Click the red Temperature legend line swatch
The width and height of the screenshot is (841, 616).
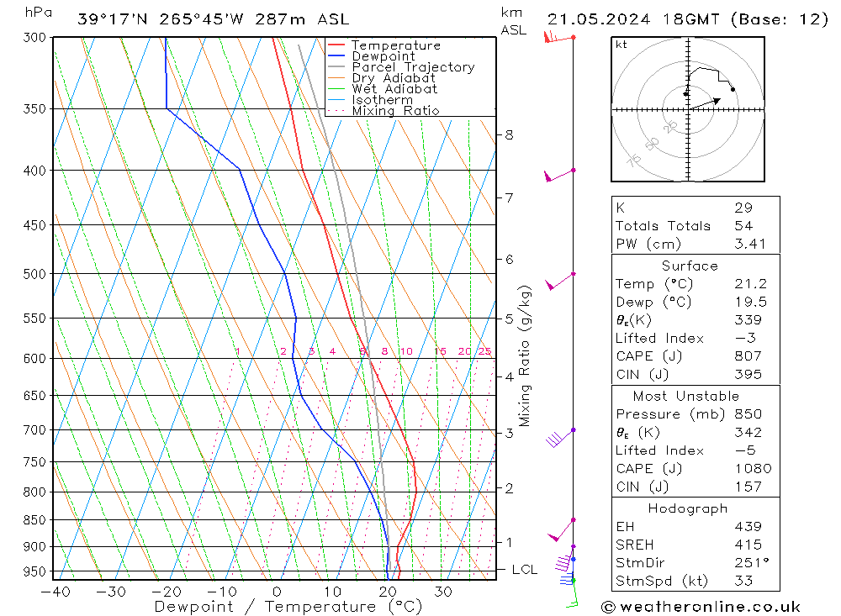[x=336, y=45]
